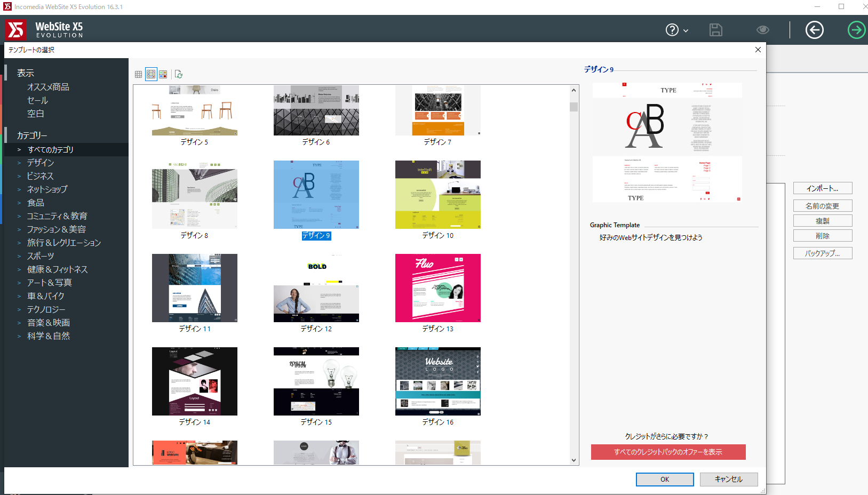Select the medium thumbnails view icon
868x495 pixels.
click(x=151, y=75)
